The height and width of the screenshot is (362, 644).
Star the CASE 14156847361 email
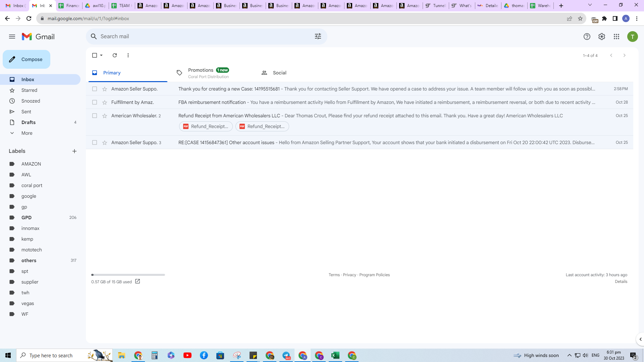(x=105, y=142)
